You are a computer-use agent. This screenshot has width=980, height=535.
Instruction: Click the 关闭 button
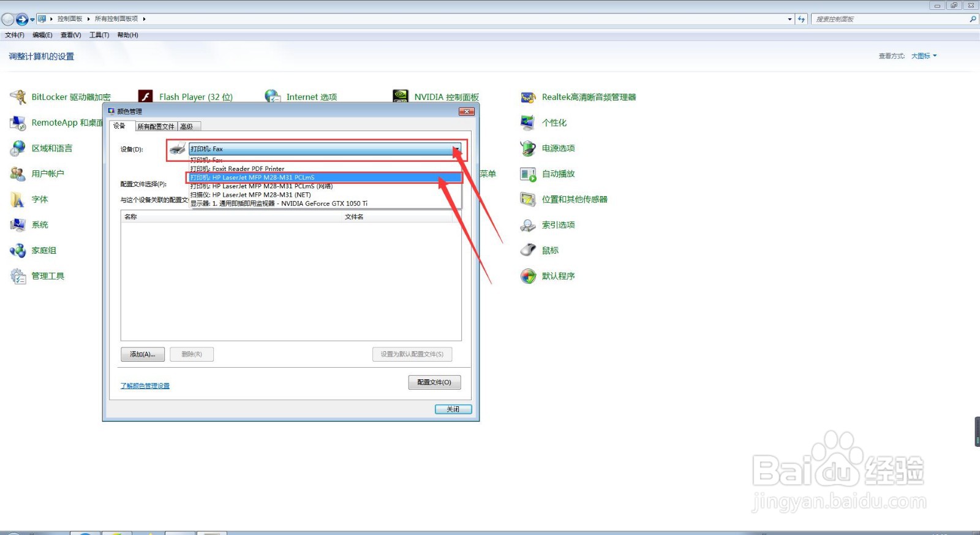453,409
